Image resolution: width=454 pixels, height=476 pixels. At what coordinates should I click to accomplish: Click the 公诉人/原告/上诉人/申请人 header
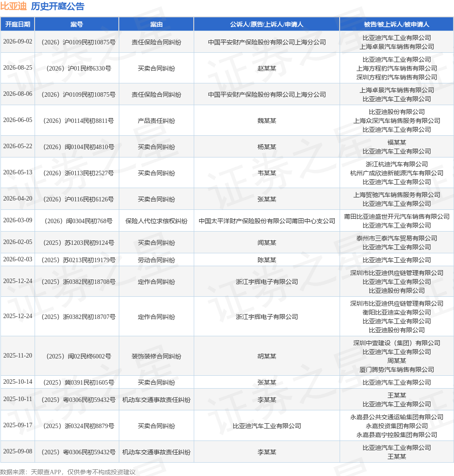click(266, 24)
